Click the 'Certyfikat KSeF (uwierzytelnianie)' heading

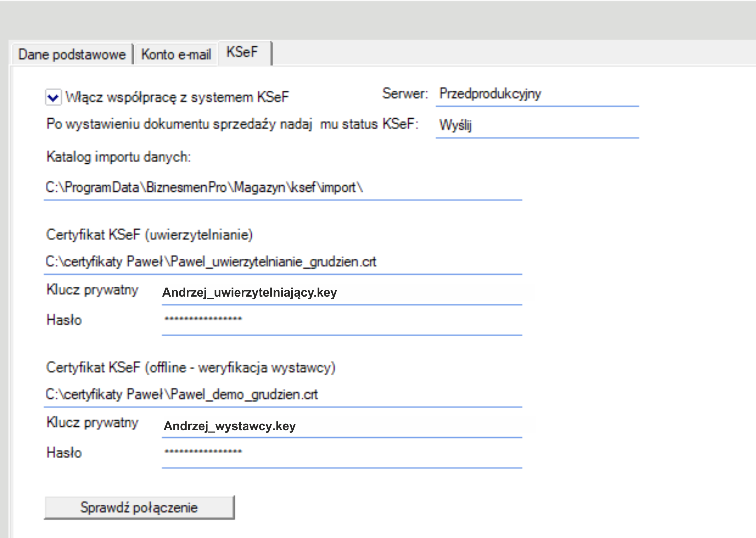149,235
